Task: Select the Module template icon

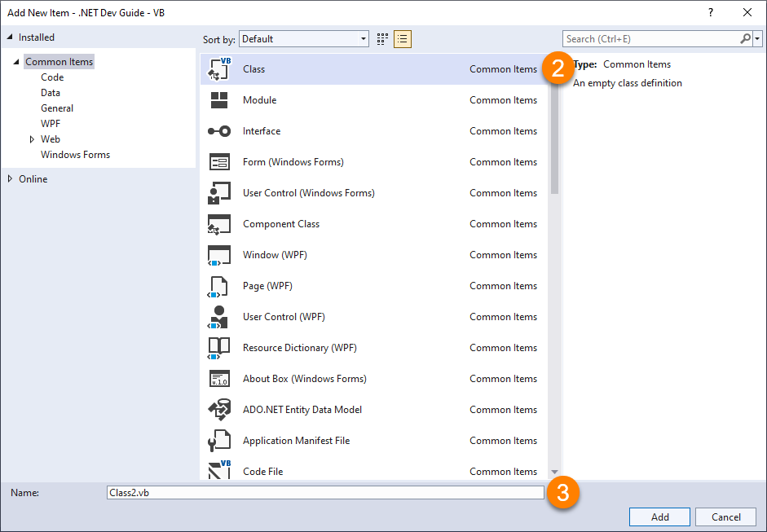Action: [x=219, y=100]
